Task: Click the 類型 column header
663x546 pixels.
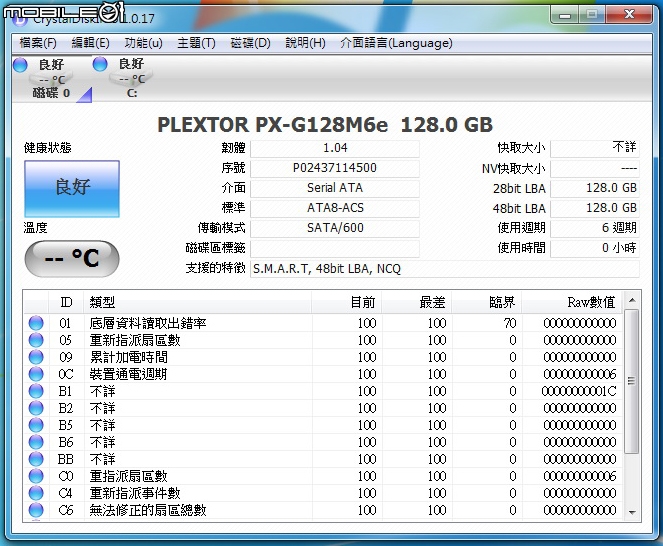Action: pyautogui.click(x=197, y=302)
